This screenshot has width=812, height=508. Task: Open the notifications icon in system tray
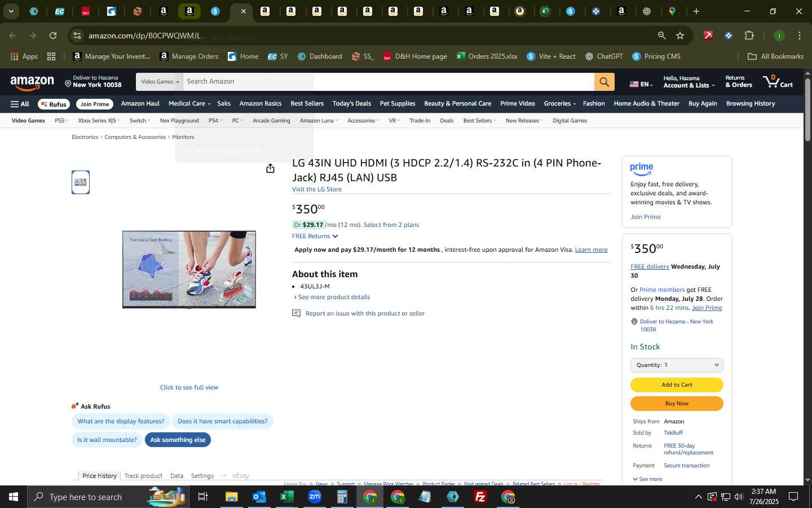[x=793, y=497]
